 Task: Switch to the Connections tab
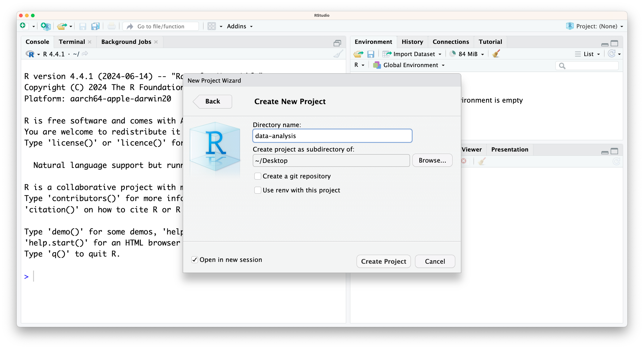(451, 42)
